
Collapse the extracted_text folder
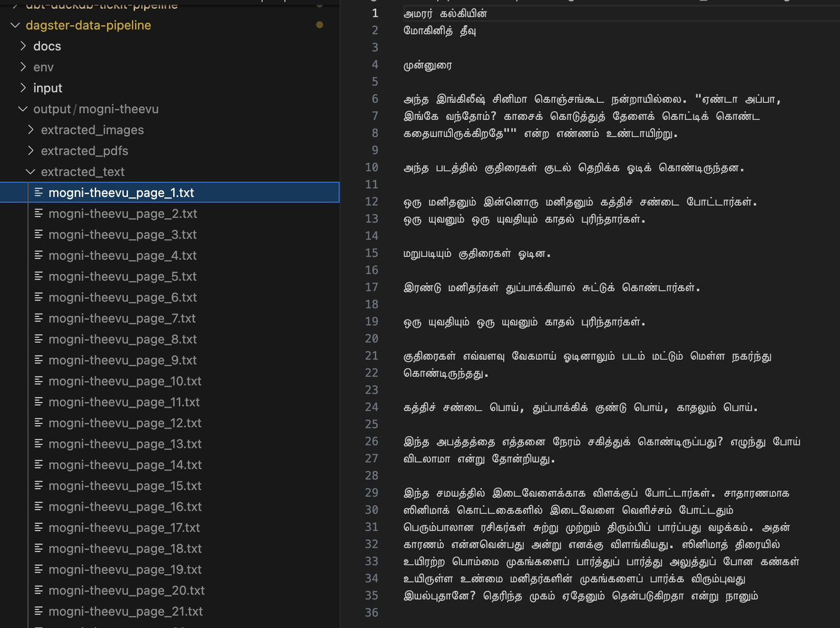click(x=31, y=171)
